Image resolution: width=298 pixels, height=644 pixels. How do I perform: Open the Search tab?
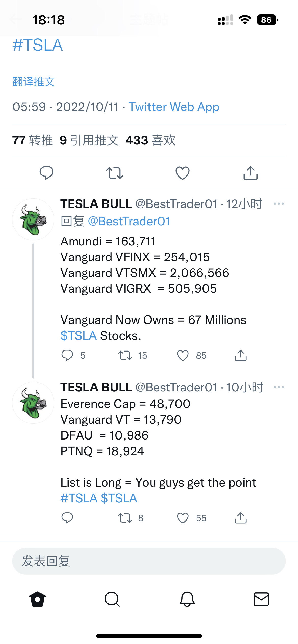(x=112, y=599)
